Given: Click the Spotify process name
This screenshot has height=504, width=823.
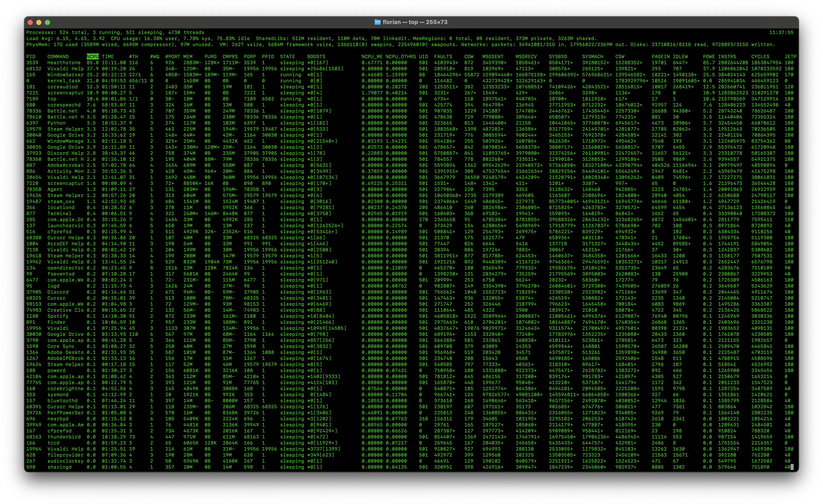Looking at the screenshot, I should [58, 316].
